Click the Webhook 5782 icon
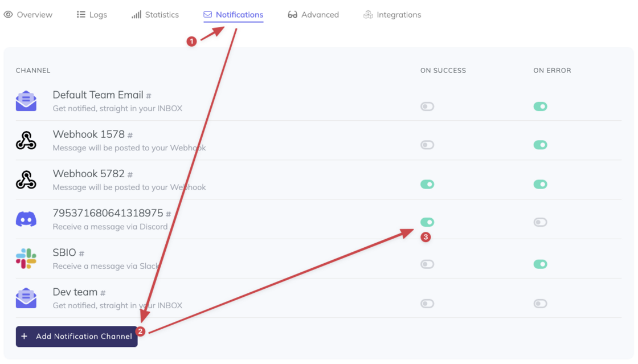638x364 pixels. [x=26, y=180]
